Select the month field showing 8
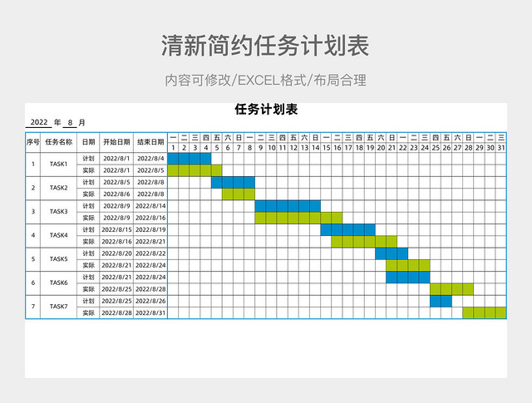The height and width of the screenshot is (403, 532). (70, 122)
